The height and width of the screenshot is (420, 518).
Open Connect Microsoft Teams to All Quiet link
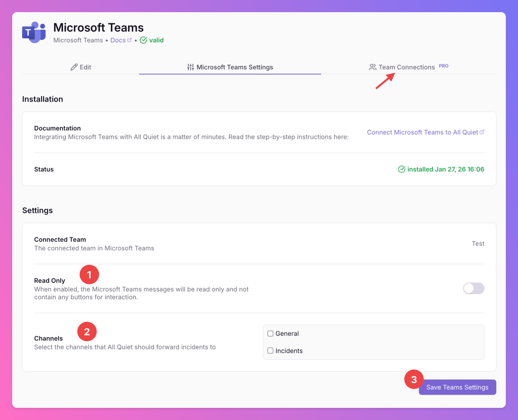422,132
